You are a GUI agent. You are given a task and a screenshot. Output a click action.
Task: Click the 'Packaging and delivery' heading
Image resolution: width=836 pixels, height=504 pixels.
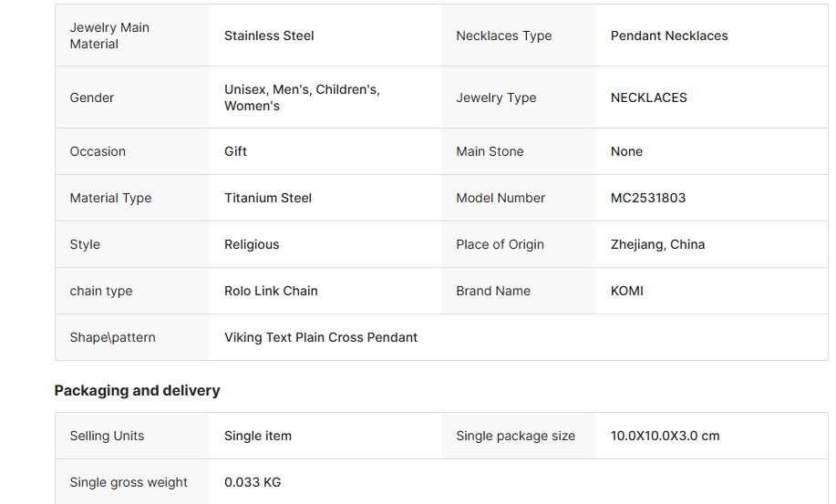pyautogui.click(x=137, y=390)
